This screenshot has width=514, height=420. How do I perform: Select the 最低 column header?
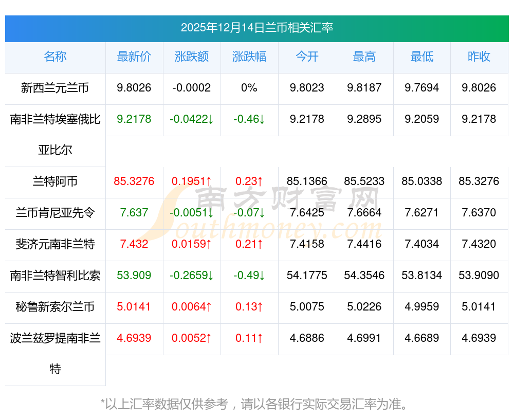click(x=422, y=57)
